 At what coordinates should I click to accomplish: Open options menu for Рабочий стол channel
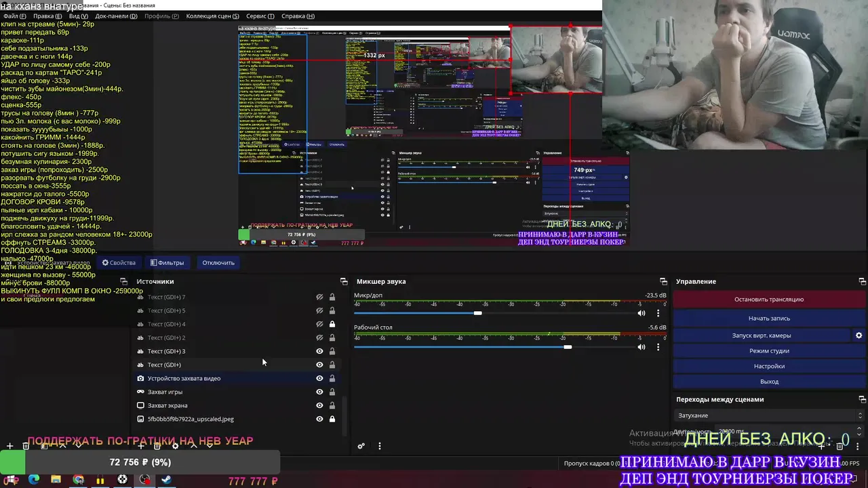(658, 347)
